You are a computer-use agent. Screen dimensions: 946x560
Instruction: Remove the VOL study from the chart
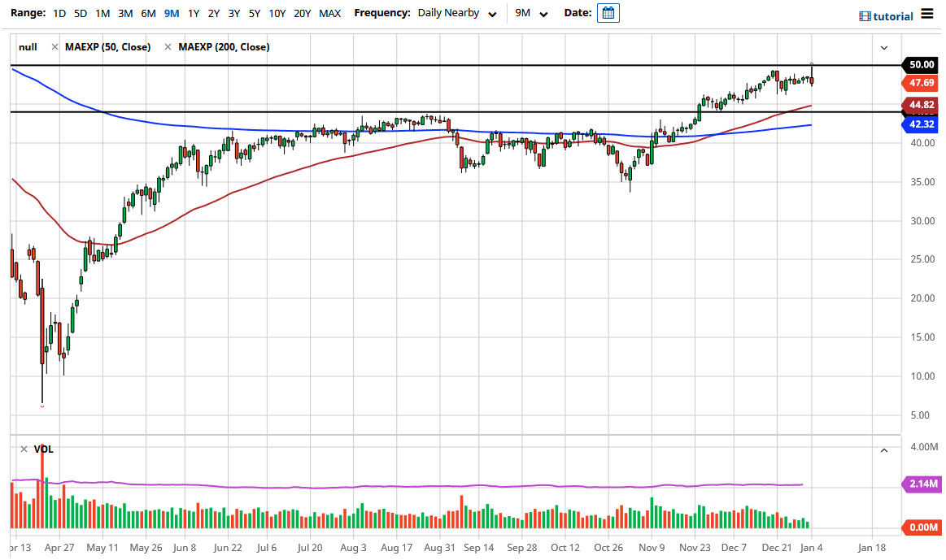click(22, 449)
